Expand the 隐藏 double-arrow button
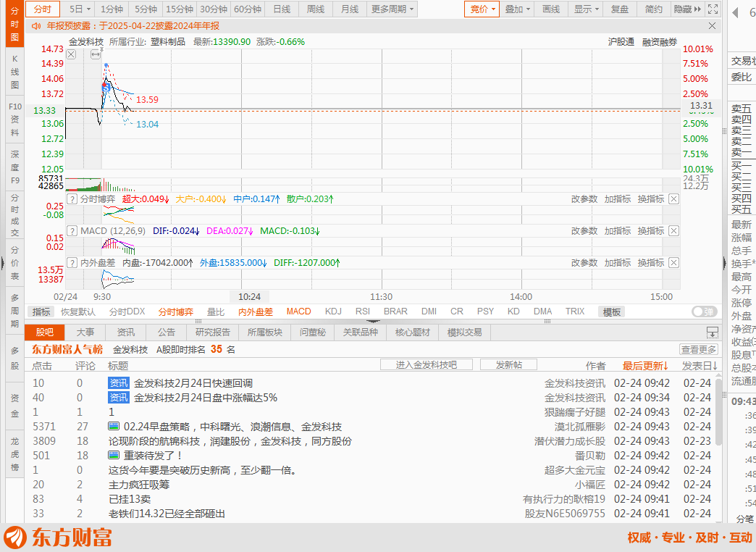The image size is (756, 552). (688, 9)
